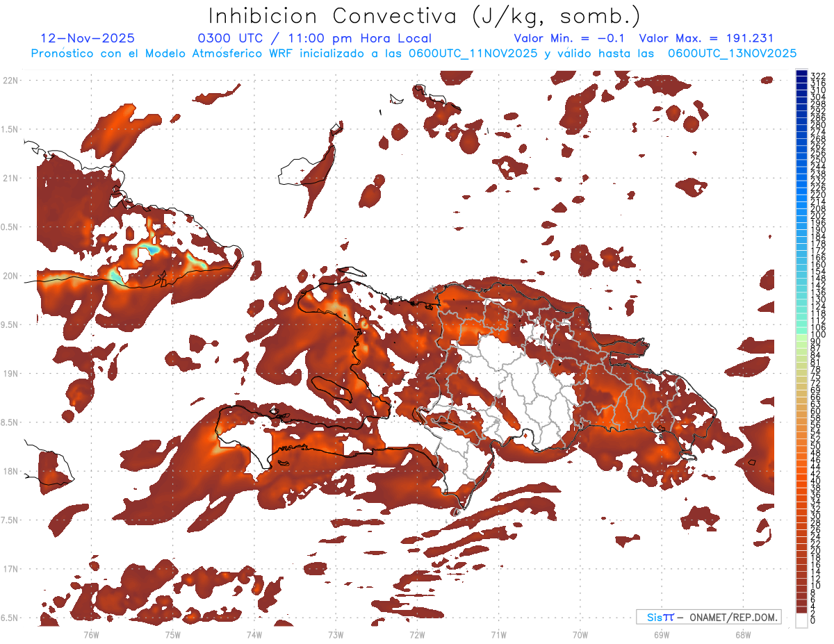834x644 pixels.
Task: Click the latitude label '19N'
Action: (x=10, y=374)
